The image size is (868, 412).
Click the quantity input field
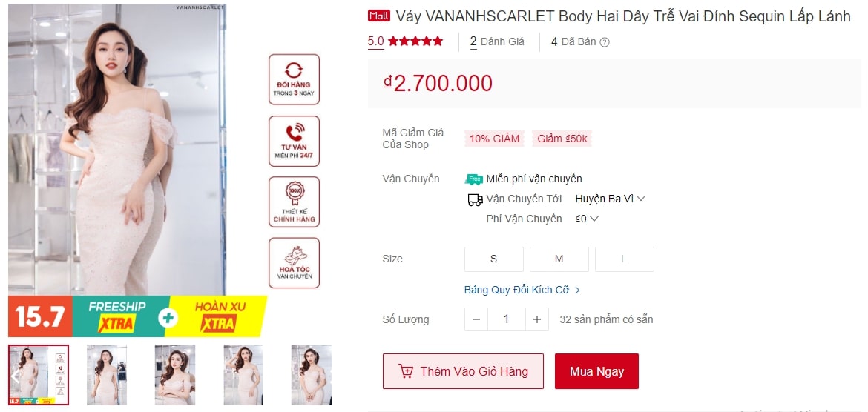pos(507,319)
